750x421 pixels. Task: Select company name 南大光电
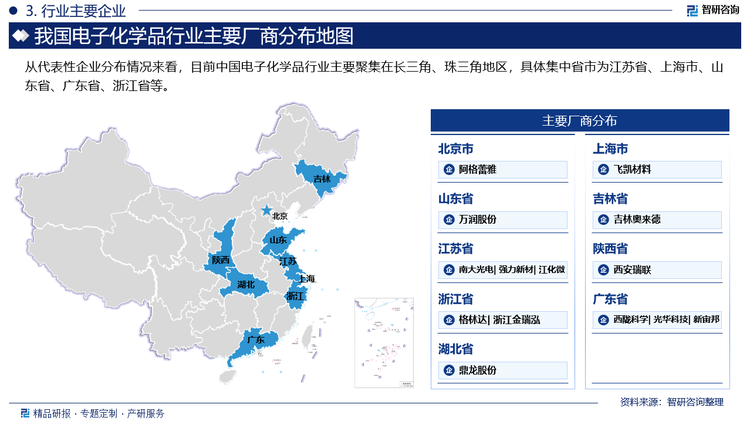(x=476, y=270)
